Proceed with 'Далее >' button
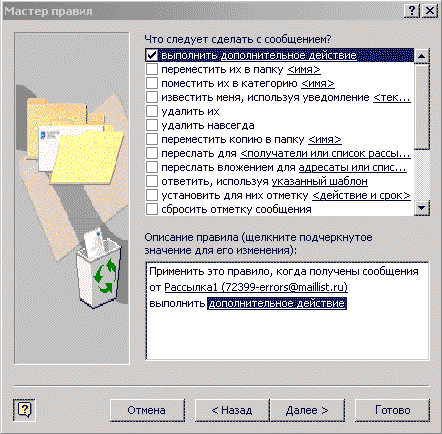 click(x=307, y=410)
